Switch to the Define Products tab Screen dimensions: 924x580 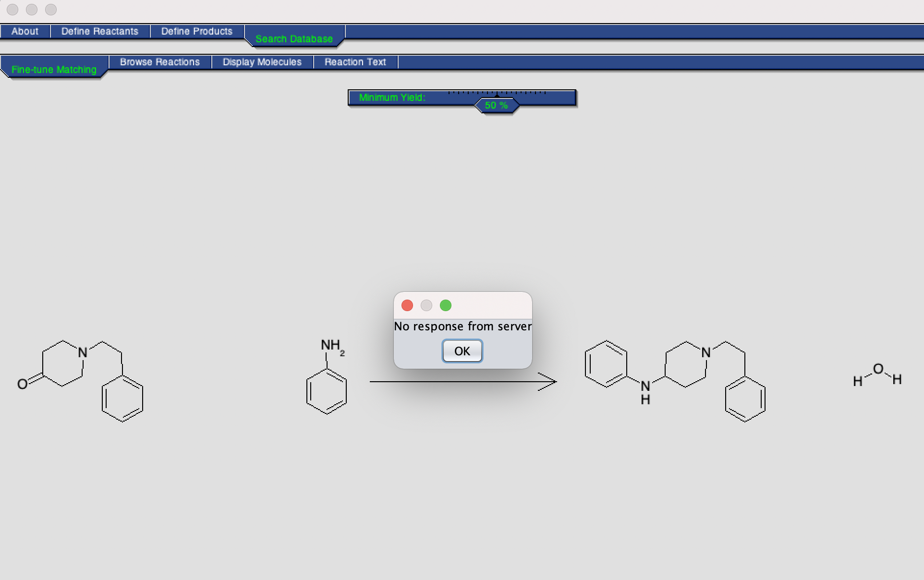coord(197,31)
